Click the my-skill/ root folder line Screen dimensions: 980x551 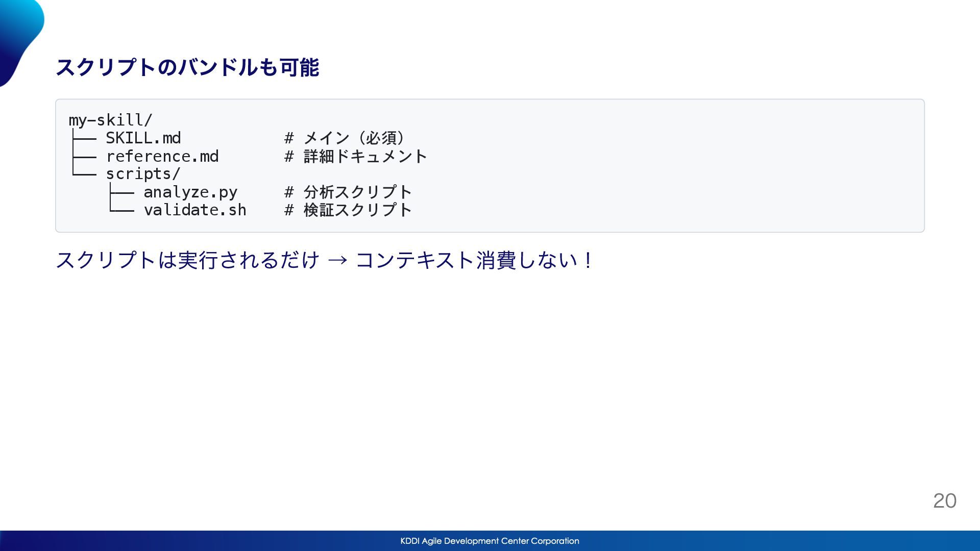point(110,120)
